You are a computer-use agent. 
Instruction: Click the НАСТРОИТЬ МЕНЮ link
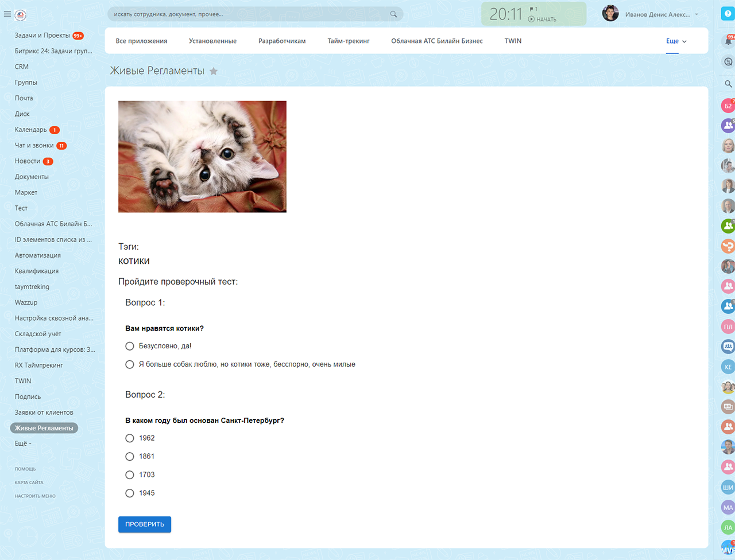tap(35, 496)
